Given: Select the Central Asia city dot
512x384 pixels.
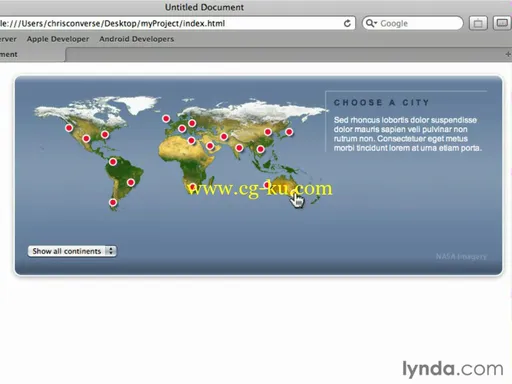Looking at the screenshot, I should (x=224, y=136).
